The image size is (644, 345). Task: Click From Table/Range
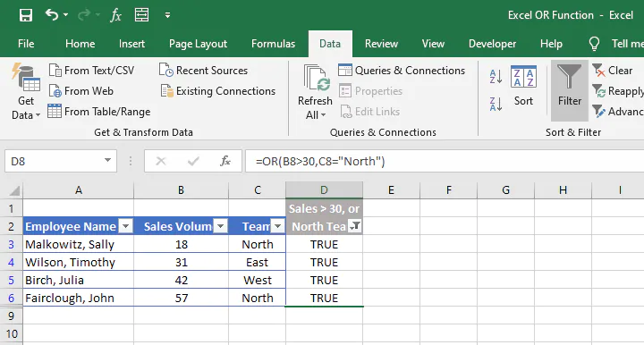(99, 112)
